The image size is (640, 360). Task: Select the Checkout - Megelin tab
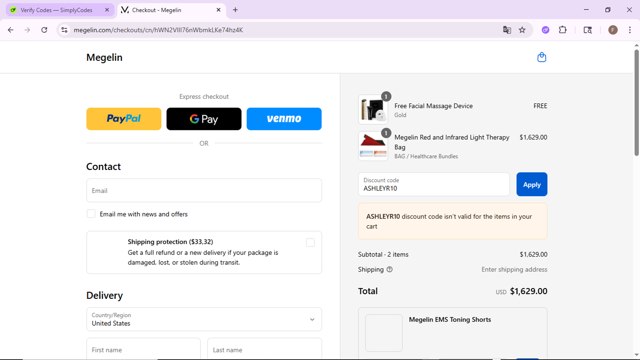[171, 10]
